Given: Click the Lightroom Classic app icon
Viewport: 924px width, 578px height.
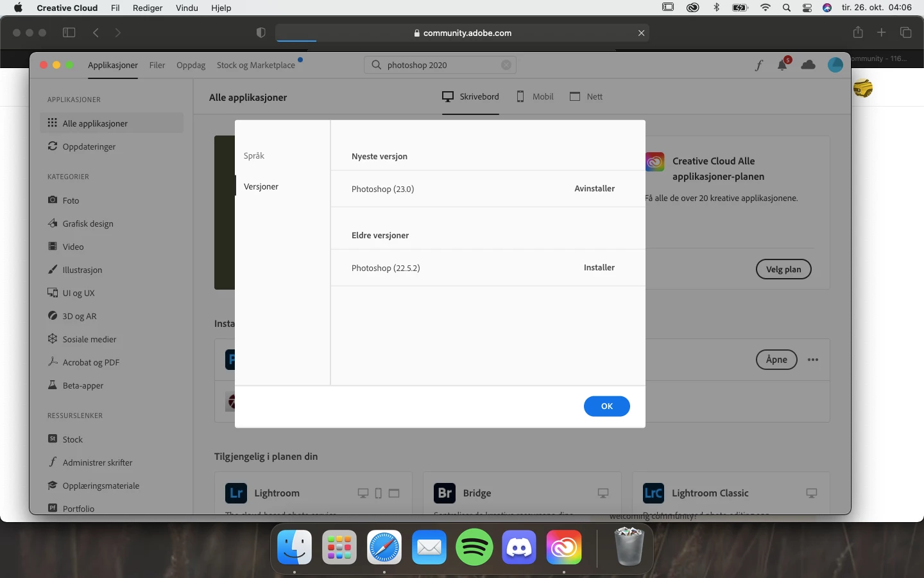Looking at the screenshot, I should click(653, 493).
